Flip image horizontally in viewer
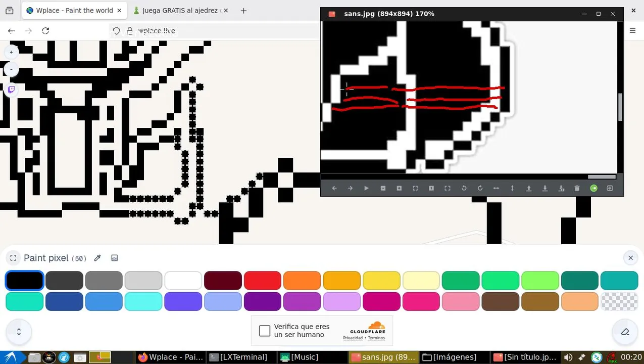The height and width of the screenshot is (364, 644). (496, 188)
